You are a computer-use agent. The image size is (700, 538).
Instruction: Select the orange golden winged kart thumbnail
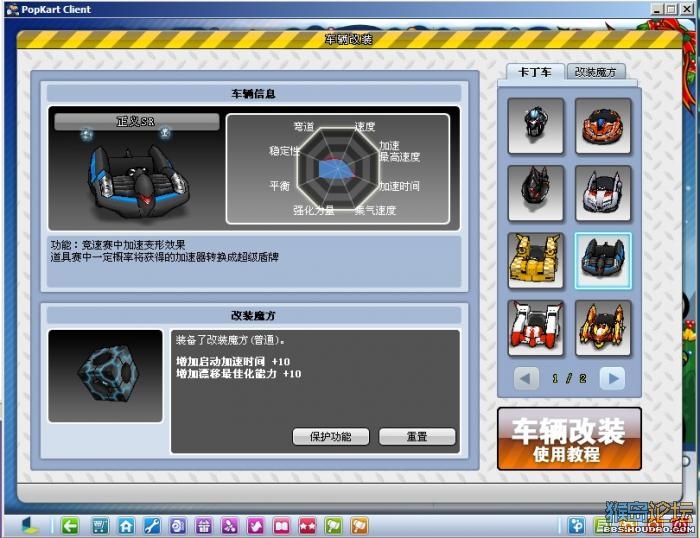point(603,328)
